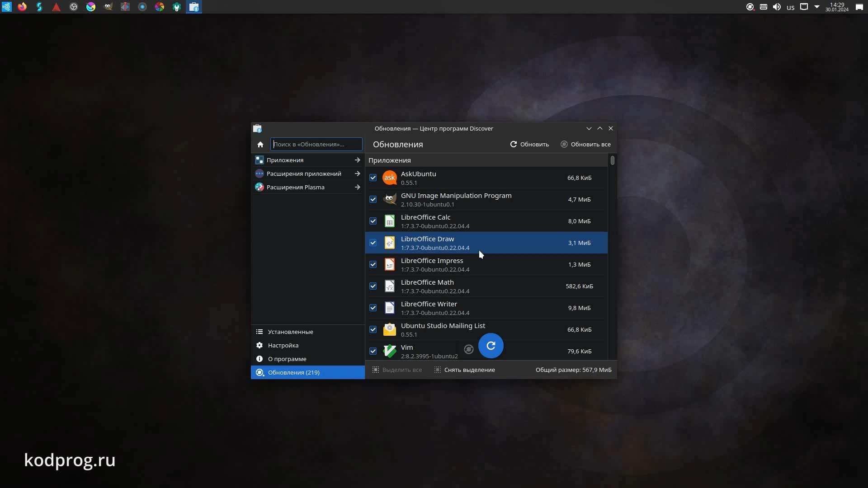Click Выделить все button
This screenshot has height=488, width=868.
pyautogui.click(x=397, y=370)
